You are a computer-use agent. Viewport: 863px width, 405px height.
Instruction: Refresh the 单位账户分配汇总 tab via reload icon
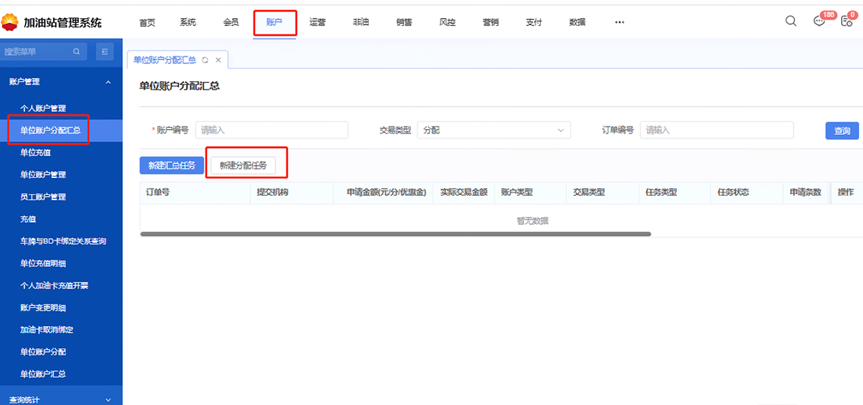pyautogui.click(x=205, y=60)
